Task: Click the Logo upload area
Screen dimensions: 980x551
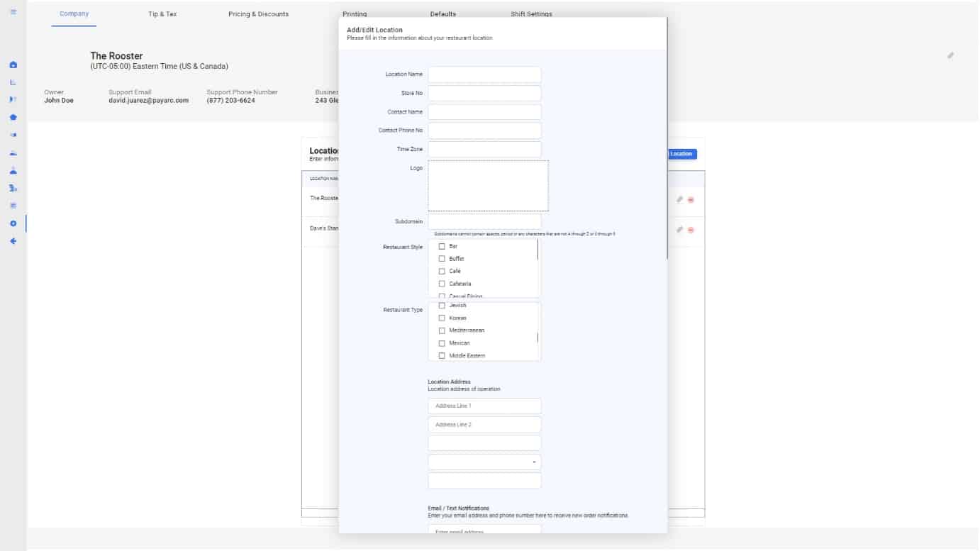Action: (488, 186)
